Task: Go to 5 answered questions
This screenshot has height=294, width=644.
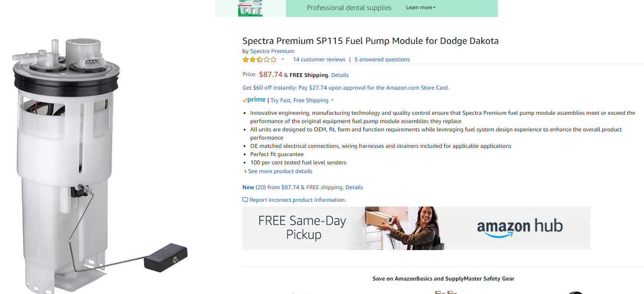Action: [382, 60]
